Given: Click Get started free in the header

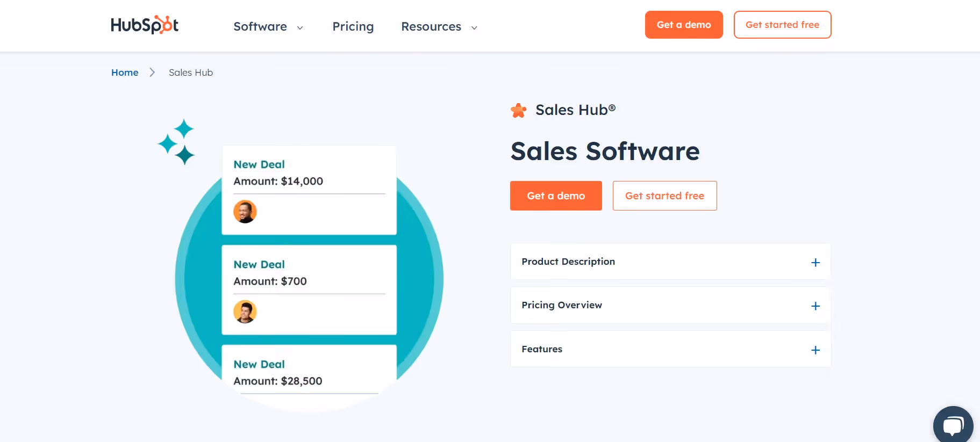Looking at the screenshot, I should [x=783, y=25].
